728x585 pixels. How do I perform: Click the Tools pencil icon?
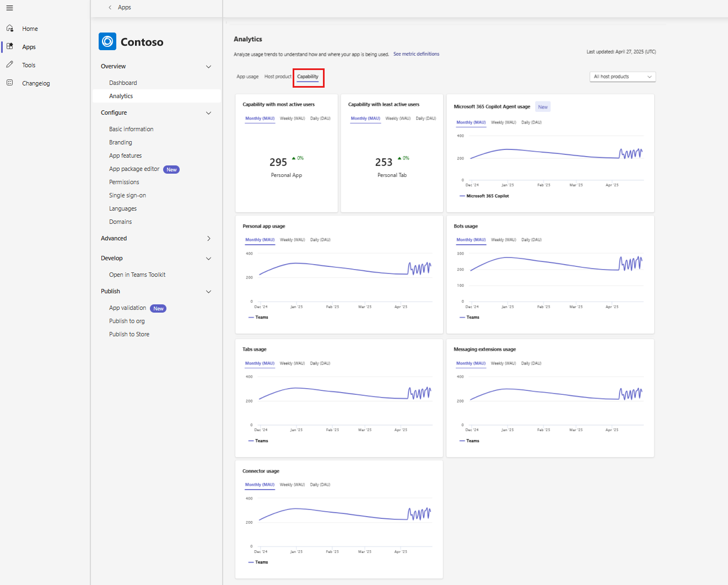pyautogui.click(x=10, y=65)
